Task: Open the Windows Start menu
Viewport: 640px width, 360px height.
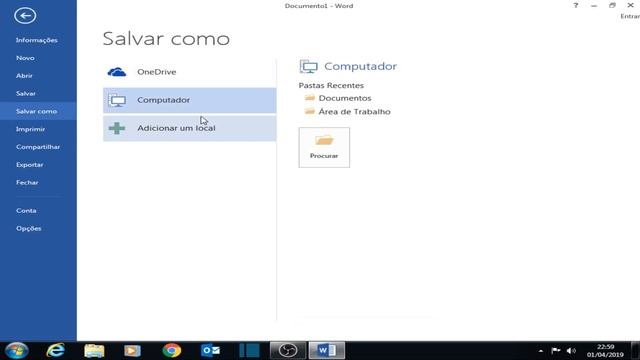Action: [x=17, y=351]
